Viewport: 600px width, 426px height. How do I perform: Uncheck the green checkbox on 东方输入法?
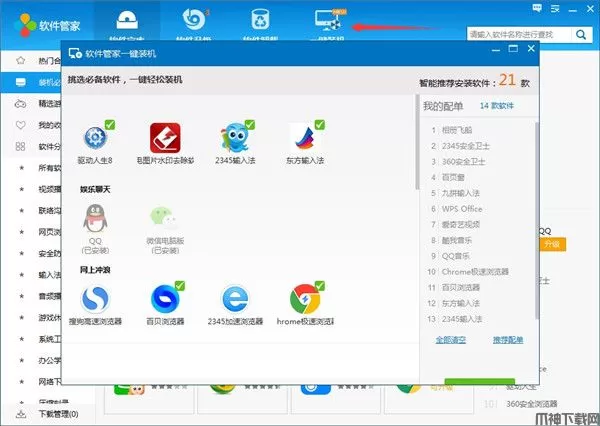(320, 125)
